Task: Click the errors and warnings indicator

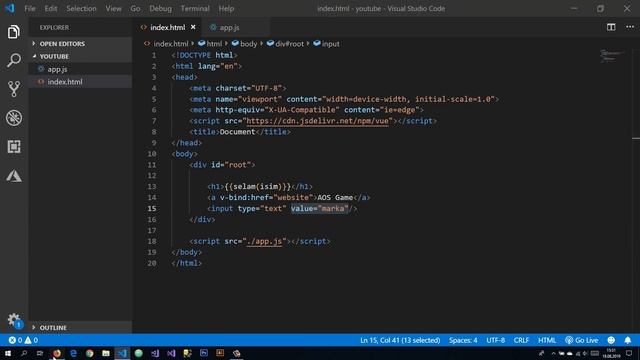Action: [x=23, y=340]
